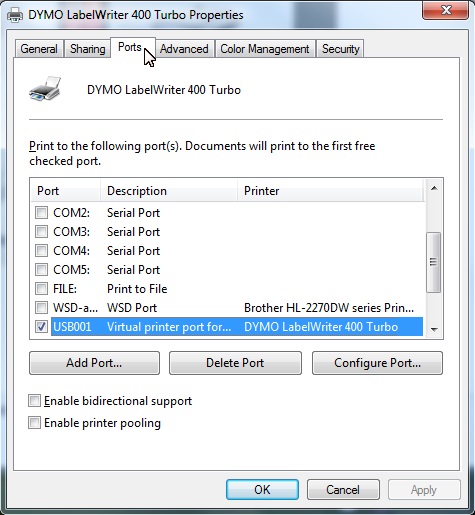Click the Delete Port button
The image size is (475, 515).
[235, 363]
